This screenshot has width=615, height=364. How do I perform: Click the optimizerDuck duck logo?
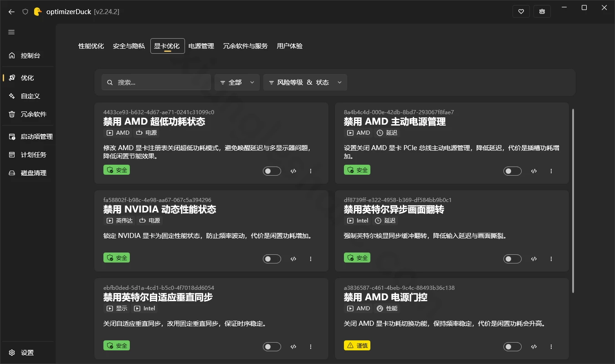(x=38, y=12)
